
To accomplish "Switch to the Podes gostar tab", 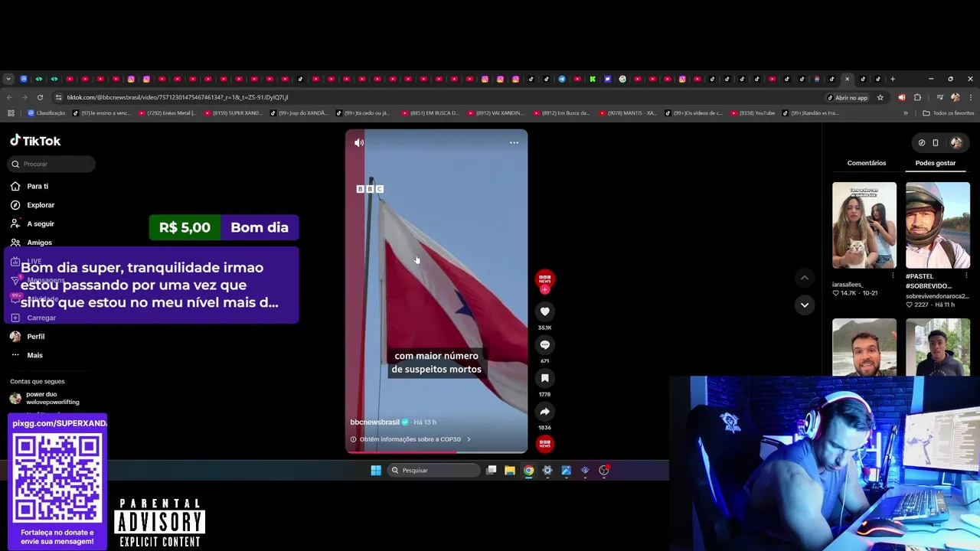I will [x=935, y=163].
